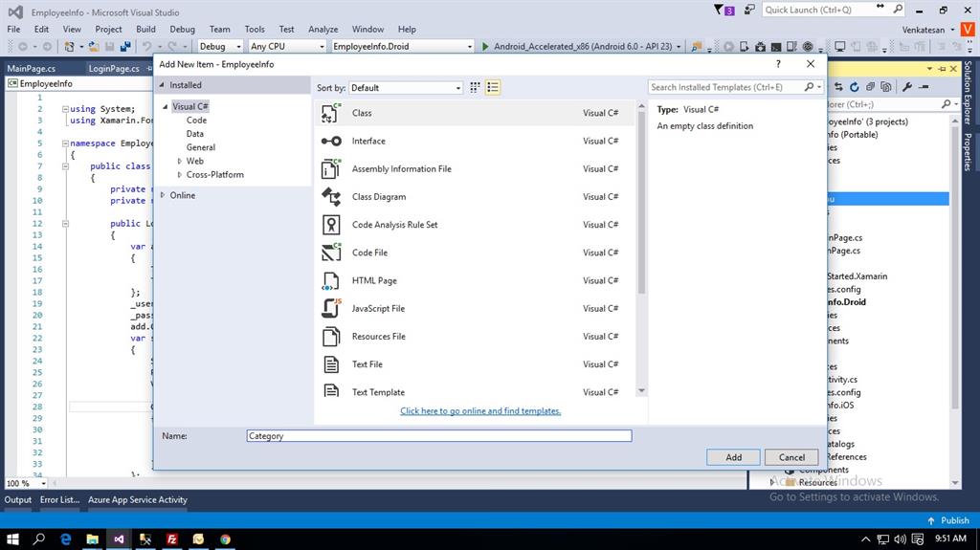Choose the Code Analysis Rule Set icon

[331, 225]
